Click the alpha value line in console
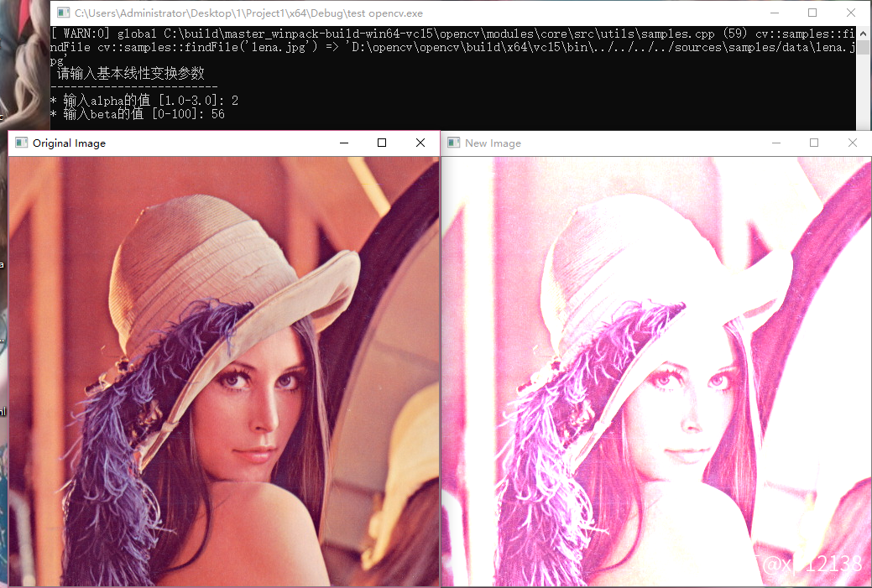872x588 pixels. point(144,100)
